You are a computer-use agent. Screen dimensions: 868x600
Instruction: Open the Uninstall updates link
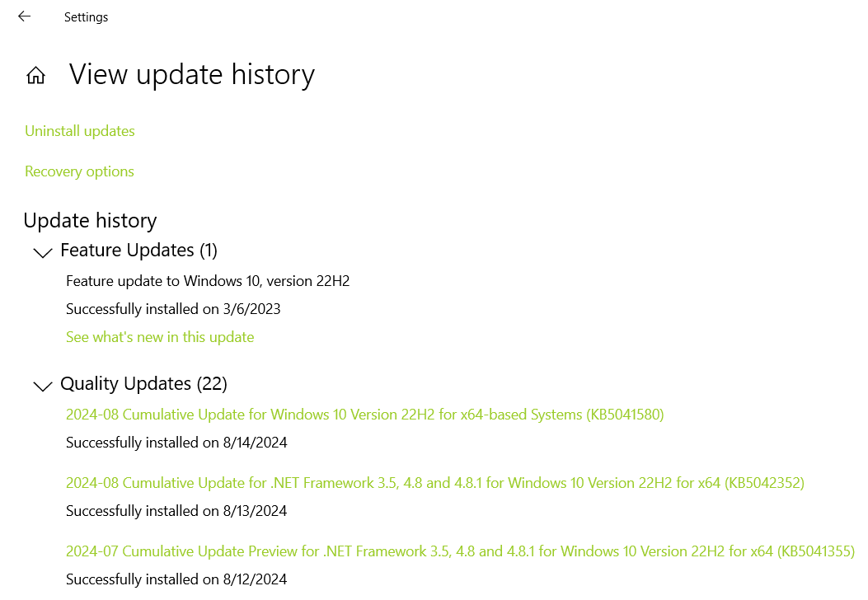point(80,131)
